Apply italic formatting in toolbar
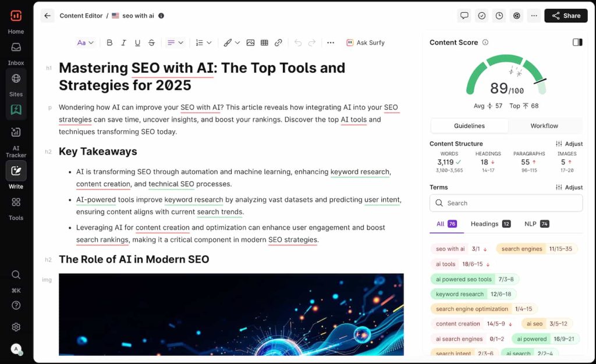Image resolution: width=596 pixels, height=364 pixels. (123, 42)
